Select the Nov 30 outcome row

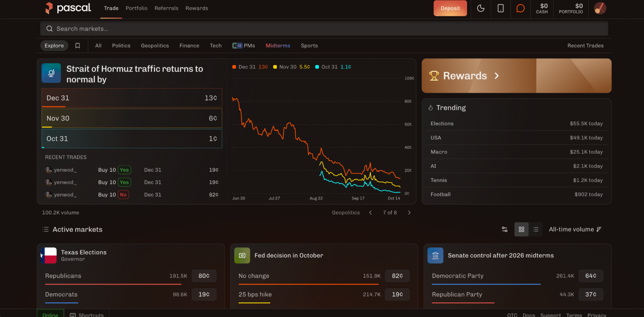point(132,118)
